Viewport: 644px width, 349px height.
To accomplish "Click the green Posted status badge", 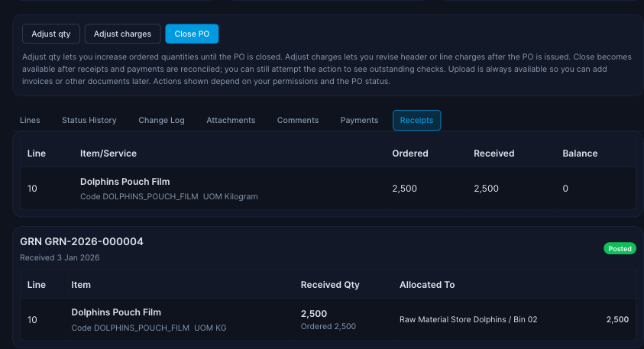I will click(x=620, y=249).
